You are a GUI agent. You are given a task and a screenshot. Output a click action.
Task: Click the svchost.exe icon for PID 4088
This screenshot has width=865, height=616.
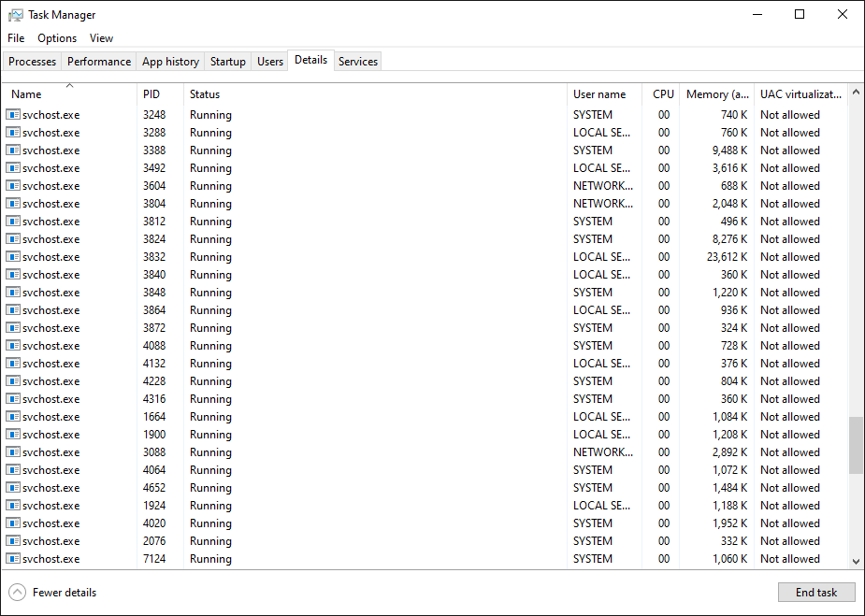(13, 346)
